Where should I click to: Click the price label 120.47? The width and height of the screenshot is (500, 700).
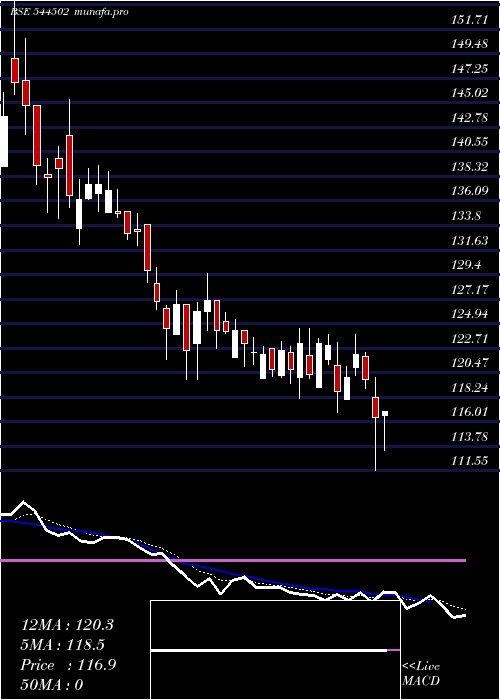470,363
